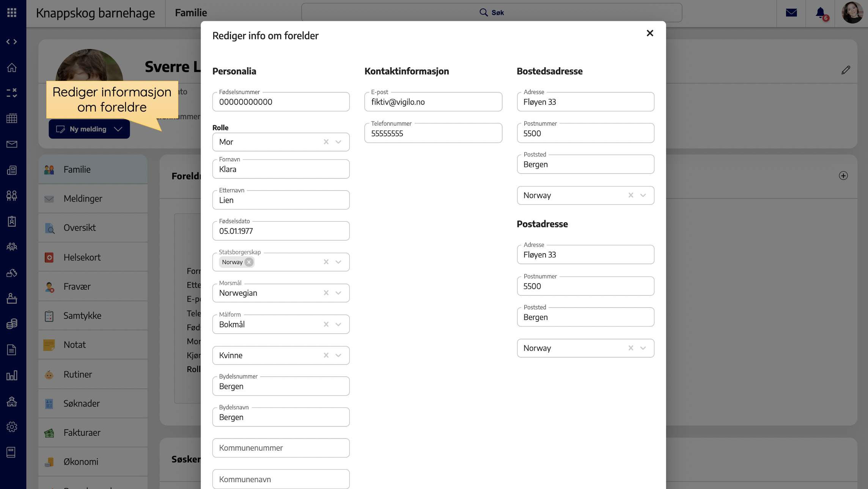This screenshot has width=868, height=489.
Task: Open children group icon in sidebar
Action: pyautogui.click(x=12, y=196)
